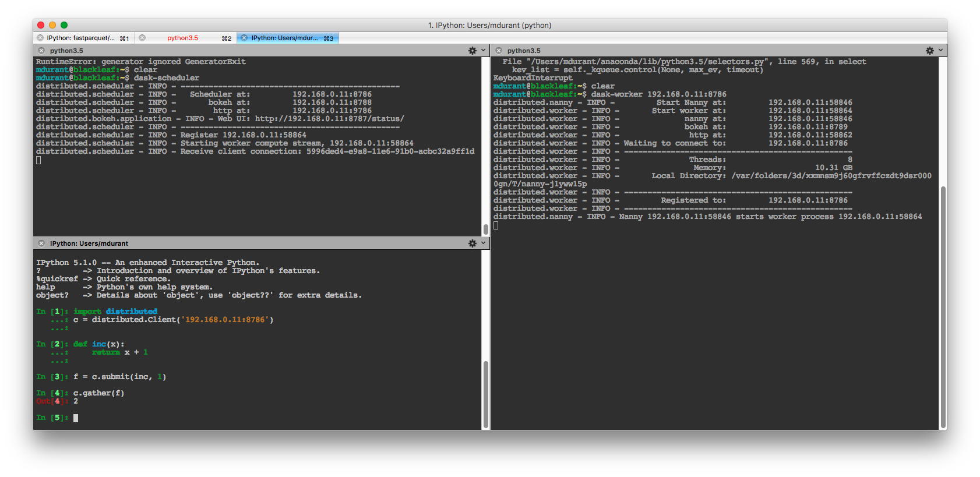Close the red python3.5 tab

pos(142,38)
